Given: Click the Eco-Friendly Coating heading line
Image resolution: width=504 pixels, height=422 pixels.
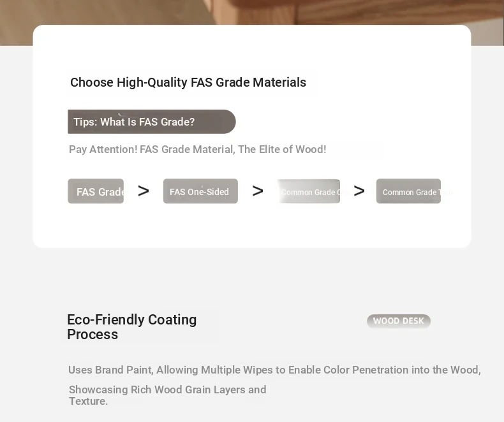Looking at the screenshot, I should pyautogui.click(x=132, y=320).
